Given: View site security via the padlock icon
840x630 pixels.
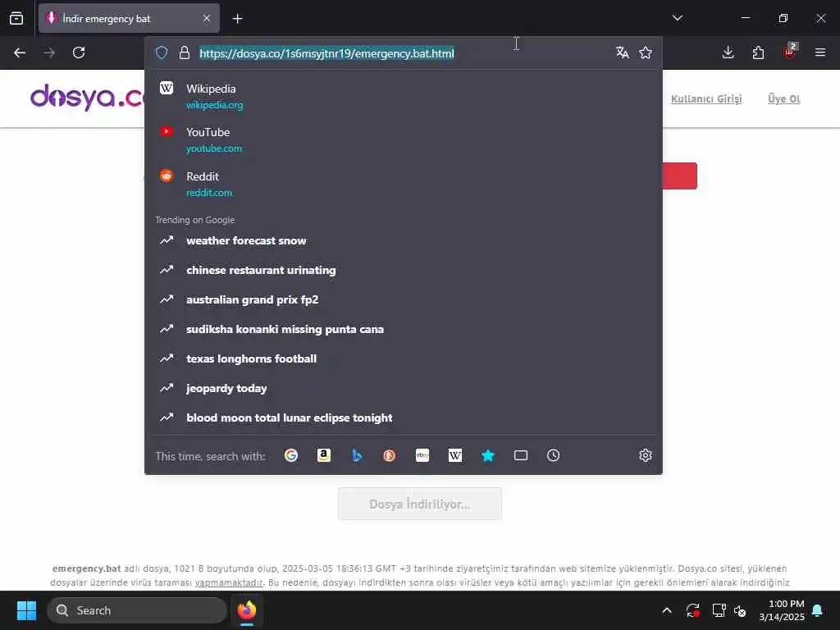Looking at the screenshot, I should click(185, 52).
